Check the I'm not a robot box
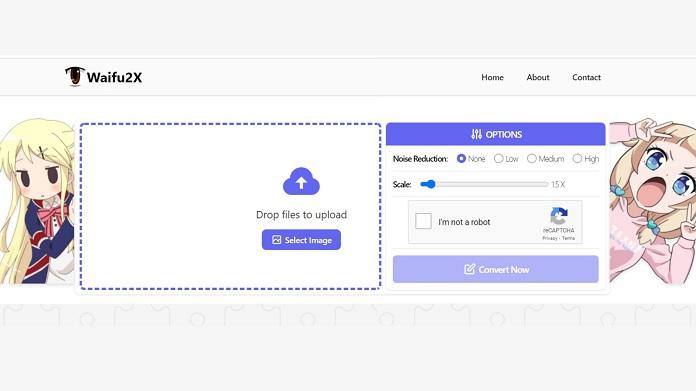Image resolution: width=696 pixels, height=391 pixels. [423, 221]
